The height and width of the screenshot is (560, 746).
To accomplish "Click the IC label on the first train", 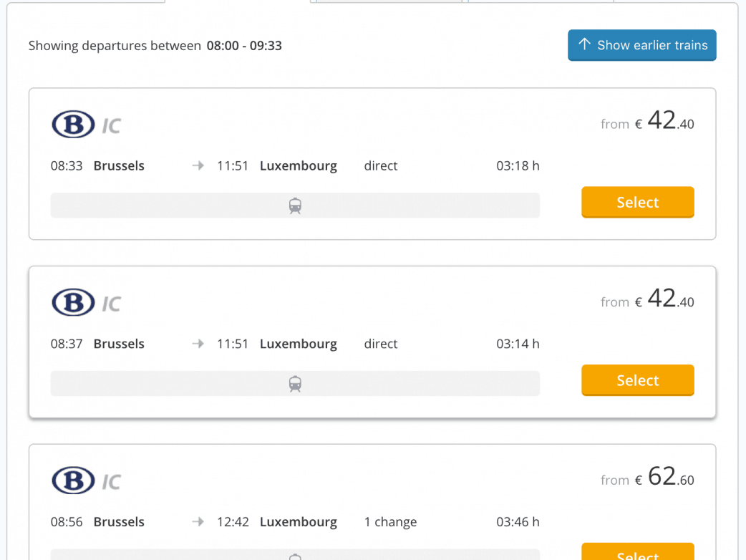I will tap(111, 127).
